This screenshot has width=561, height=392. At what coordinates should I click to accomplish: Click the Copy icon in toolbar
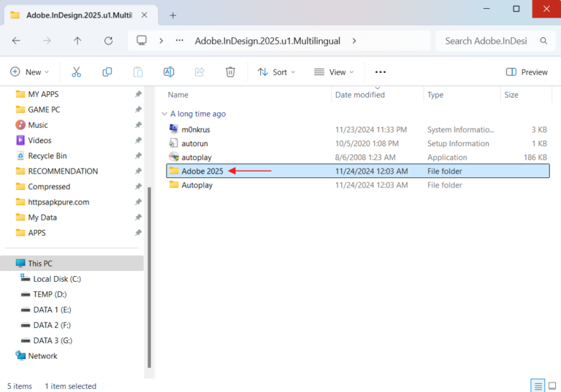[x=107, y=72]
